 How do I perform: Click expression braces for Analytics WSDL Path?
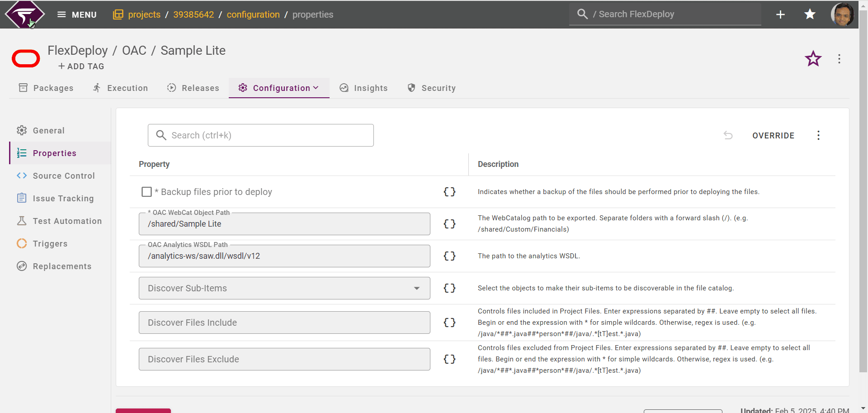[x=449, y=256]
